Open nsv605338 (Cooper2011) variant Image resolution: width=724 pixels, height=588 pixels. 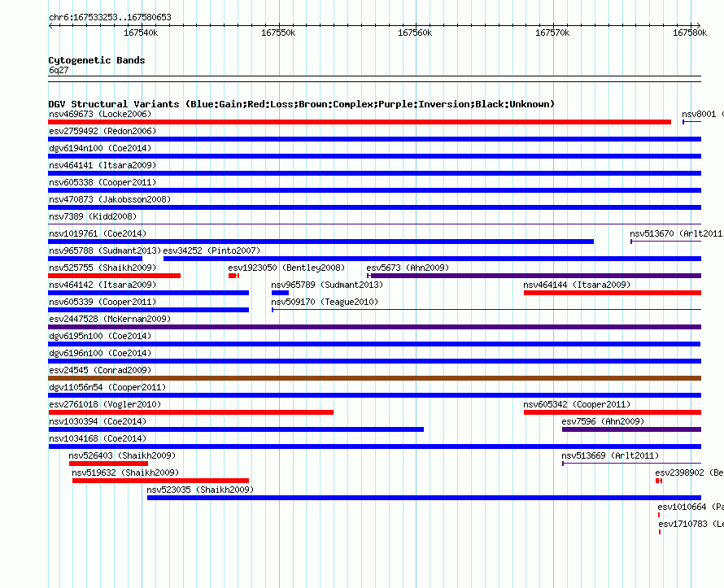[102, 182]
